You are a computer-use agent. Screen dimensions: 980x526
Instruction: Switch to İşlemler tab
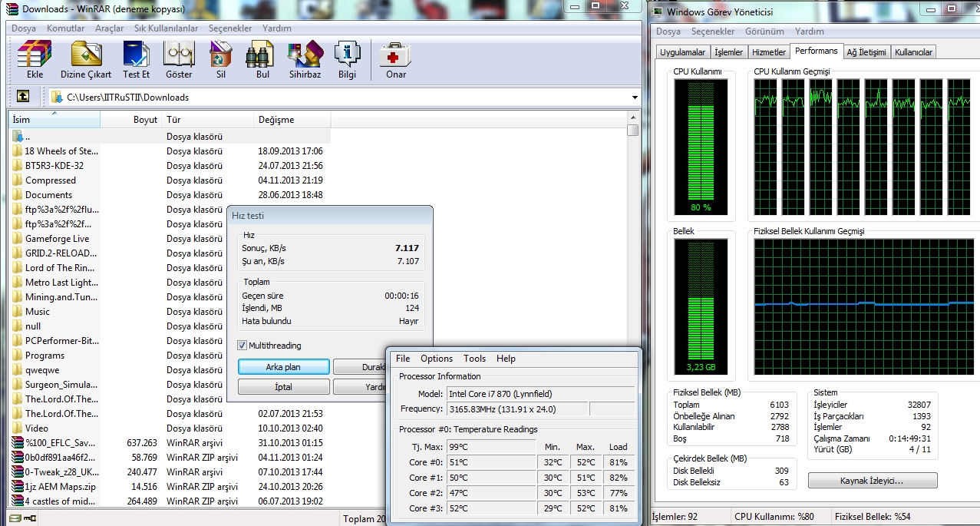[729, 52]
